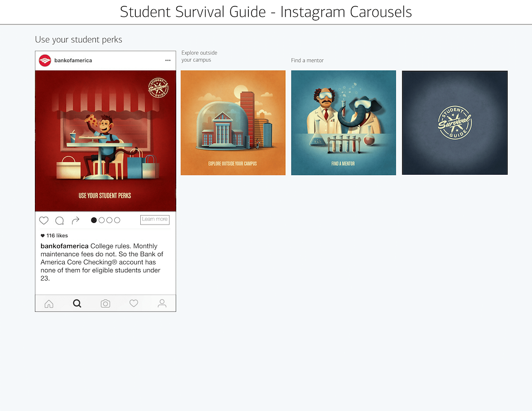Screen dimensions: 532x411
Task: Select the third carousel dot indicator
Action: click(109, 220)
